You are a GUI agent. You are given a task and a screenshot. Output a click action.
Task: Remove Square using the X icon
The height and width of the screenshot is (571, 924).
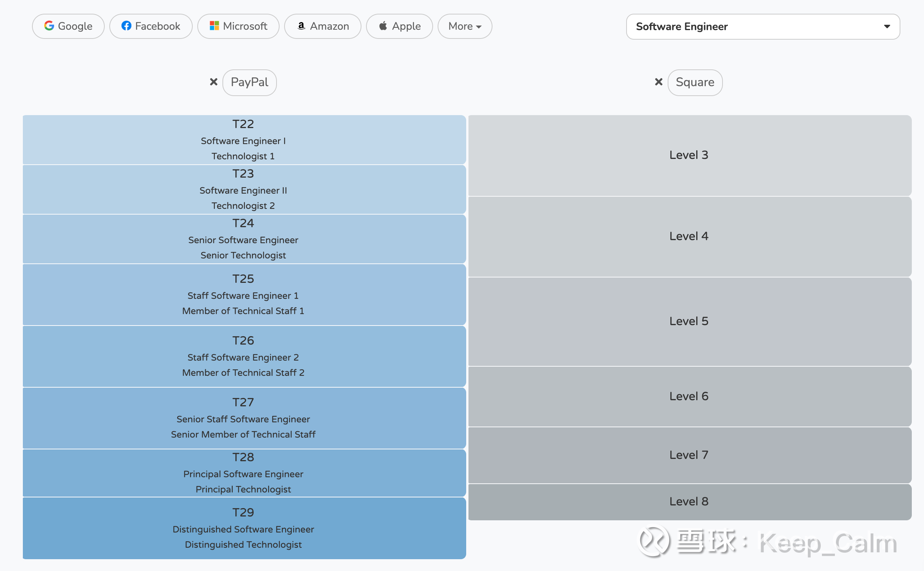tap(659, 82)
